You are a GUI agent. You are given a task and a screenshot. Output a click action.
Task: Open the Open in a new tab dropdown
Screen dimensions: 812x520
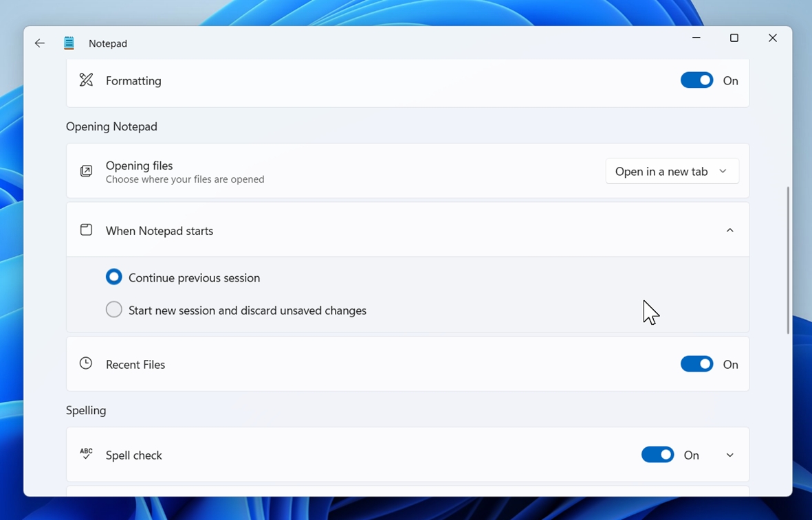point(672,171)
